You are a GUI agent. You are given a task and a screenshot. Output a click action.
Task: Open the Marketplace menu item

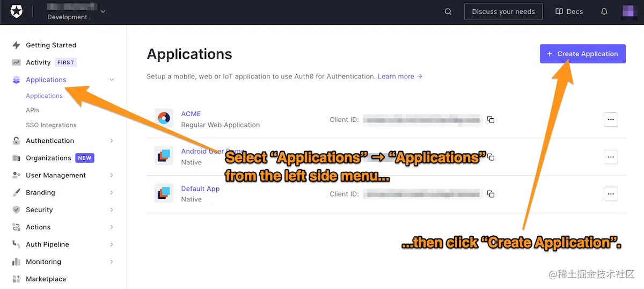click(46, 279)
